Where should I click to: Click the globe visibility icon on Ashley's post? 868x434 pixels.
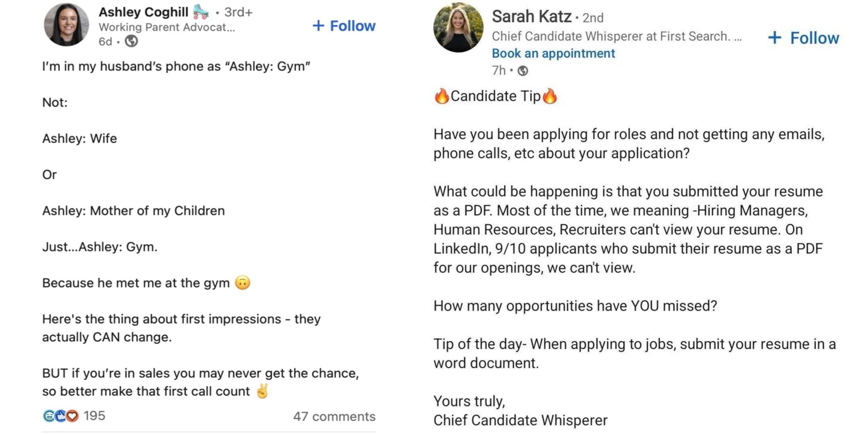click(x=131, y=41)
